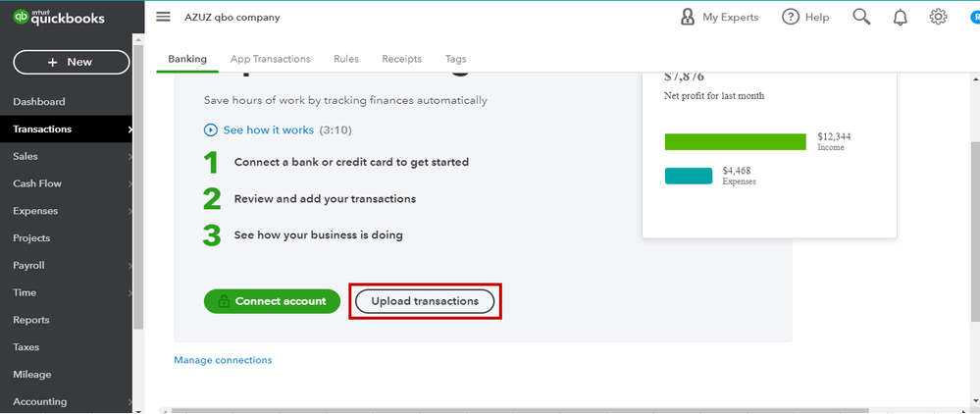The image size is (980, 414).
Task: Open the search magnifier icon
Action: pyautogui.click(x=861, y=17)
